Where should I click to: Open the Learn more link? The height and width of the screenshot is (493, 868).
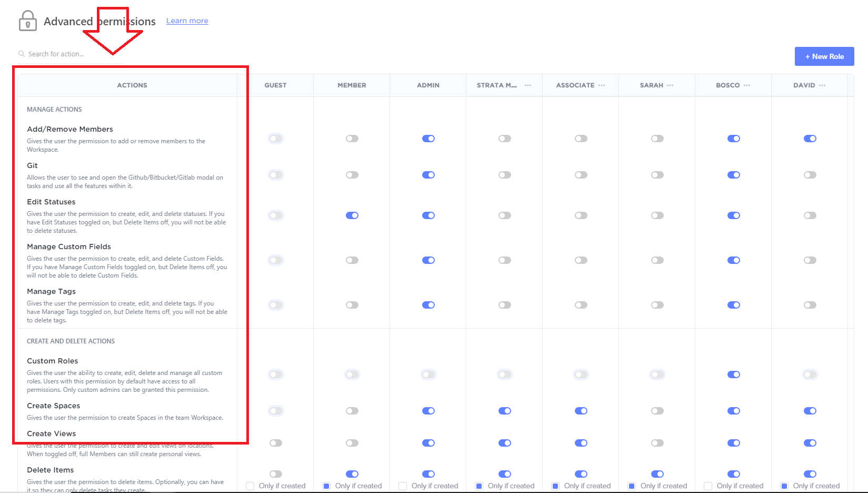[x=187, y=21]
